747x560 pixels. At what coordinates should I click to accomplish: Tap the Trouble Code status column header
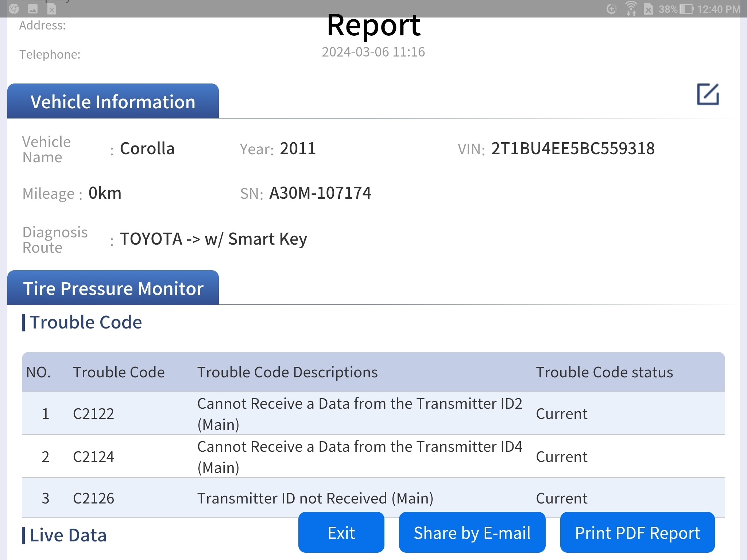[x=604, y=372]
